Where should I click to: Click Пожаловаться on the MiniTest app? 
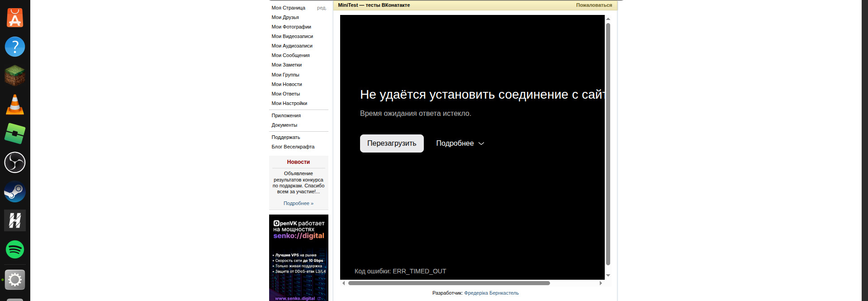[x=594, y=5]
